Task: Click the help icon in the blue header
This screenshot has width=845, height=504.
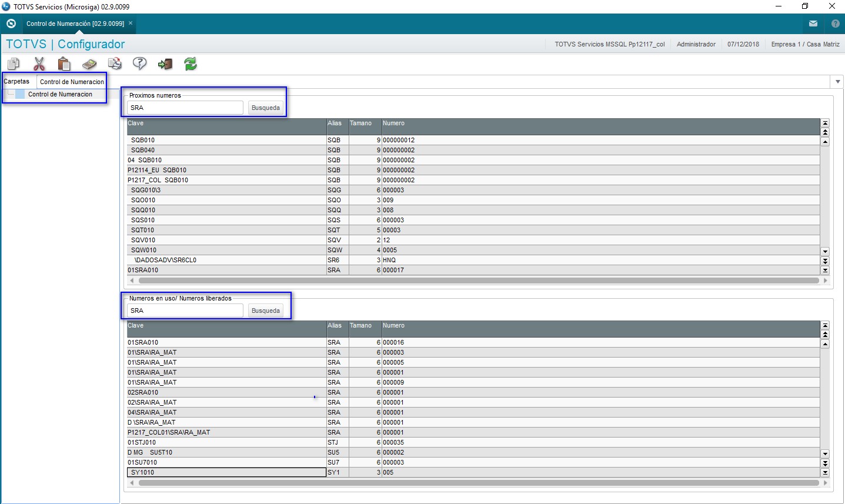Action: (x=836, y=24)
